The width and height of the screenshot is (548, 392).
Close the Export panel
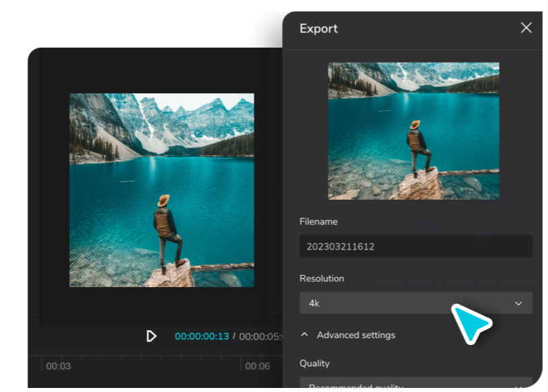526,28
